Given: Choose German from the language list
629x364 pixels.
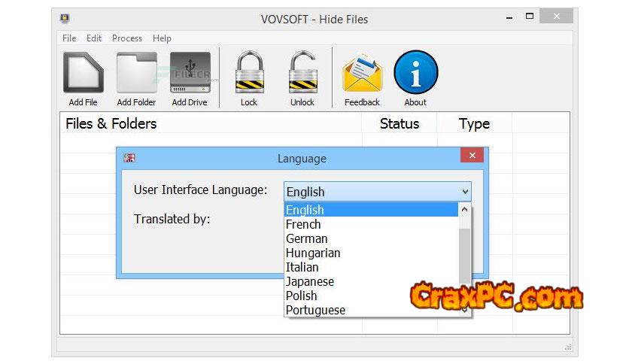Looking at the screenshot, I should pos(371,238).
